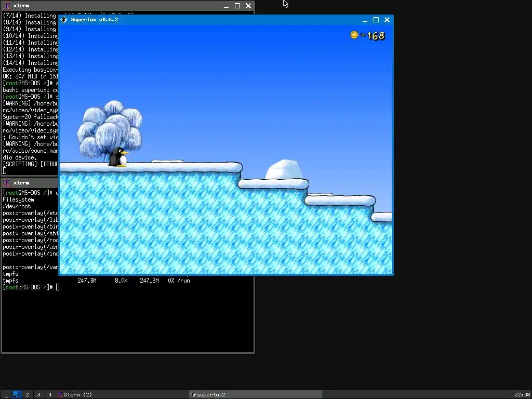Activate the supertux2 taskbar entry
Image resolution: width=532 pixels, height=399 pixels.
pos(256,395)
